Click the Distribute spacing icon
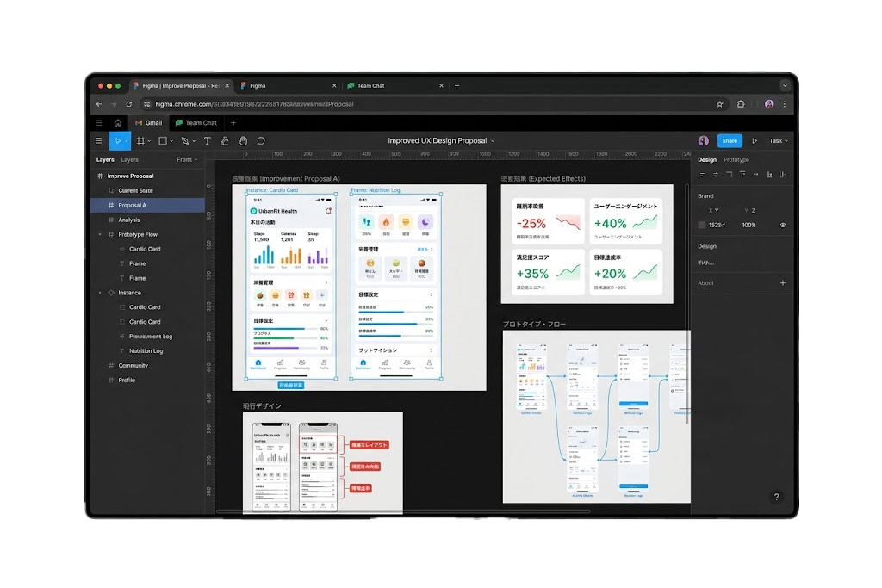Viewport: 882px width, 588px height. 783,175
